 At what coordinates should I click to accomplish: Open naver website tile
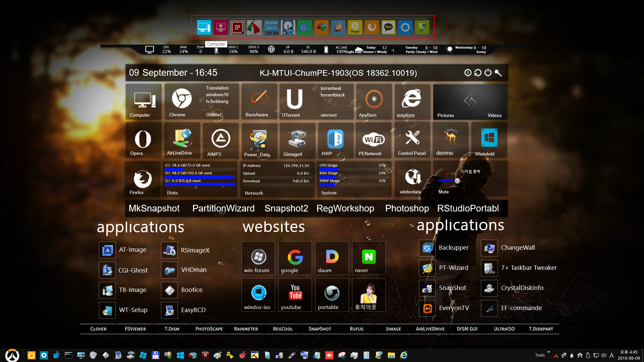pyautogui.click(x=369, y=258)
